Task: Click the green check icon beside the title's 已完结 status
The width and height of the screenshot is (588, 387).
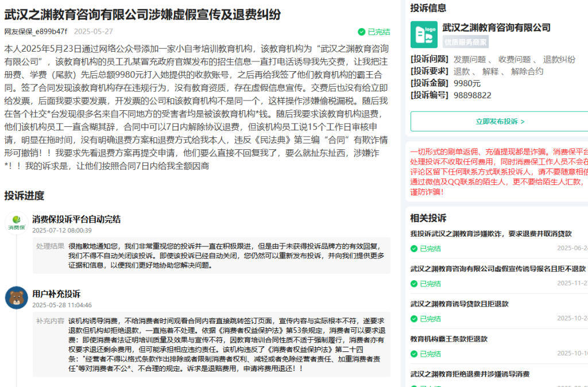Action: tap(362, 32)
